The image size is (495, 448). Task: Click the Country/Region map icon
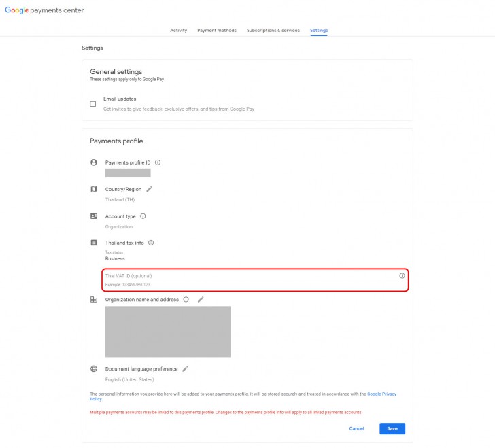tap(94, 189)
